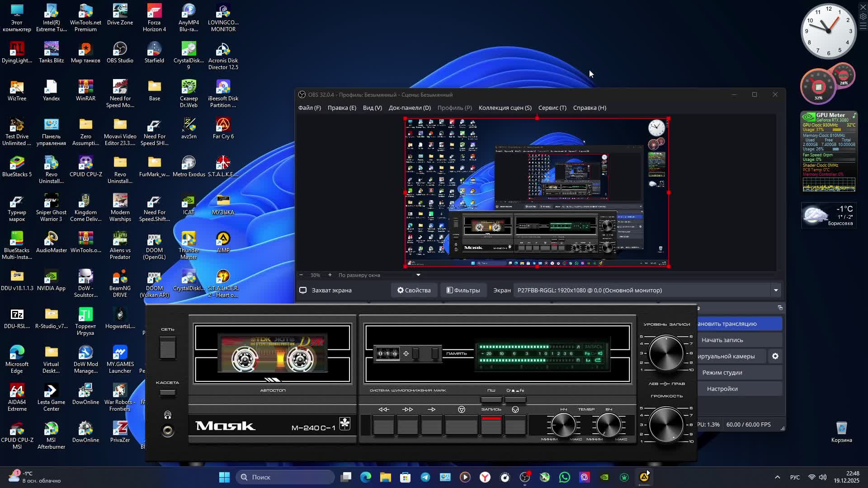
Task: Toggle the Cr/Fe tape type switch
Action: 515,399
